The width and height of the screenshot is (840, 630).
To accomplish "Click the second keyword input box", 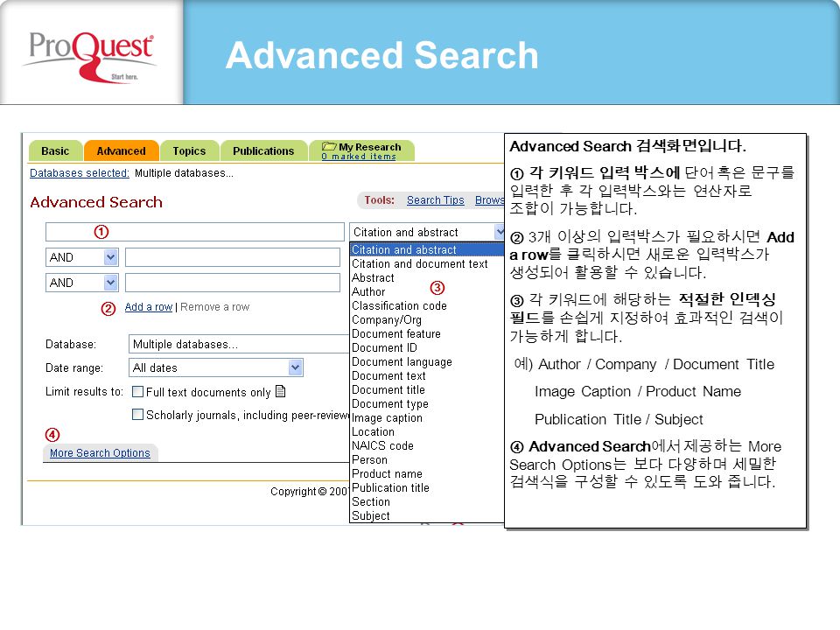I will coord(233,257).
